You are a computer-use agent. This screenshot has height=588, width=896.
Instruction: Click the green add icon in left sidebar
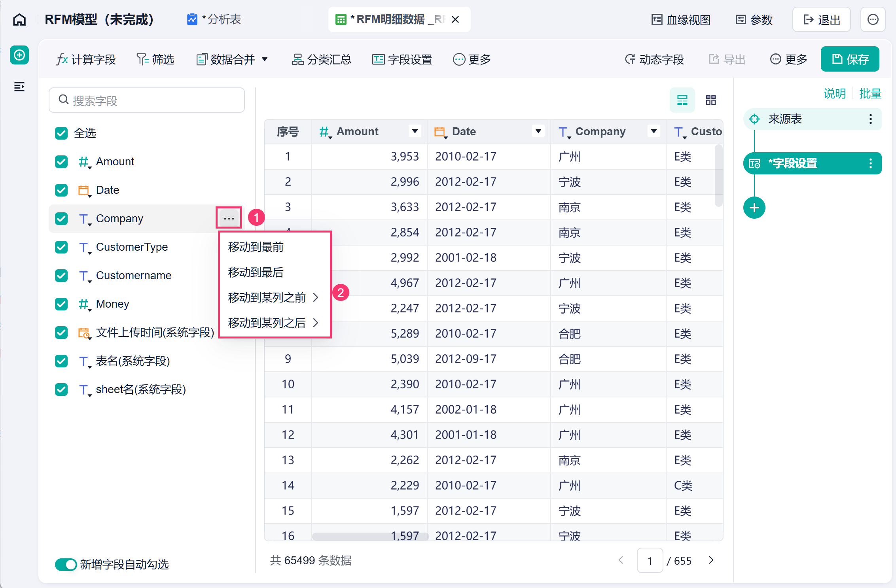(x=19, y=55)
